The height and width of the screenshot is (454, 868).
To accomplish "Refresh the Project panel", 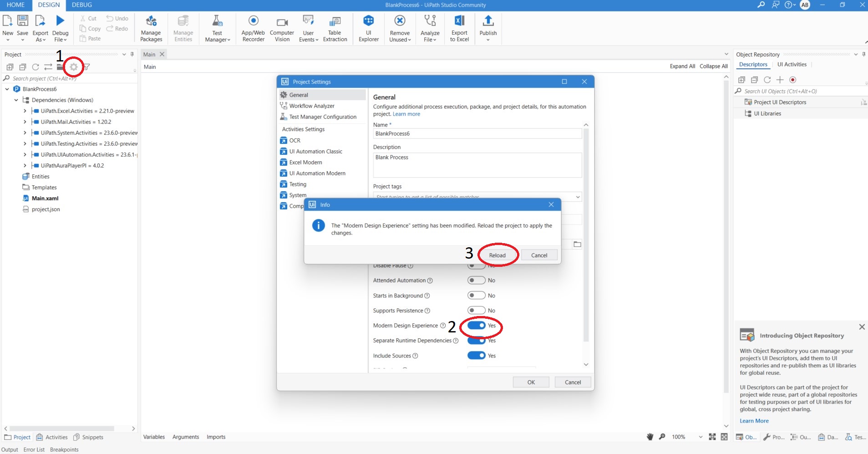I will [x=36, y=67].
